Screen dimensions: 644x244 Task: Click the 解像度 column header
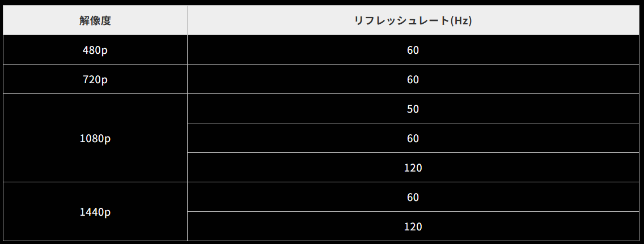point(95,21)
